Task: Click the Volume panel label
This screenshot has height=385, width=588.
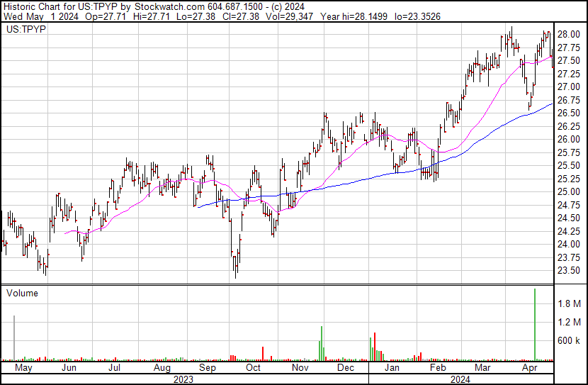Action: [x=22, y=294]
